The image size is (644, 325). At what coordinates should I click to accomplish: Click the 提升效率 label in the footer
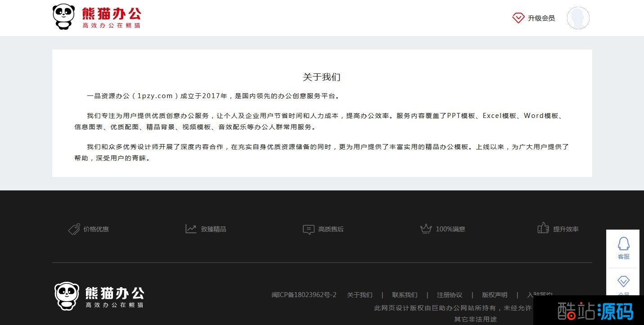point(566,229)
